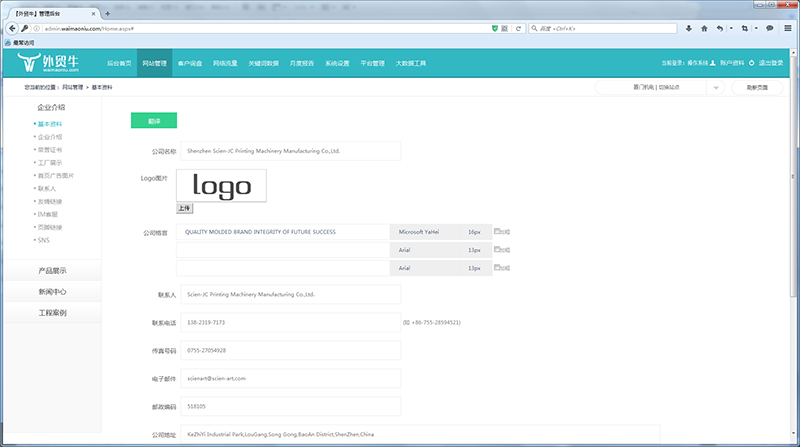The width and height of the screenshot is (800, 447).
Task: Click the logo image thumbnail
Action: [x=221, y=185]
